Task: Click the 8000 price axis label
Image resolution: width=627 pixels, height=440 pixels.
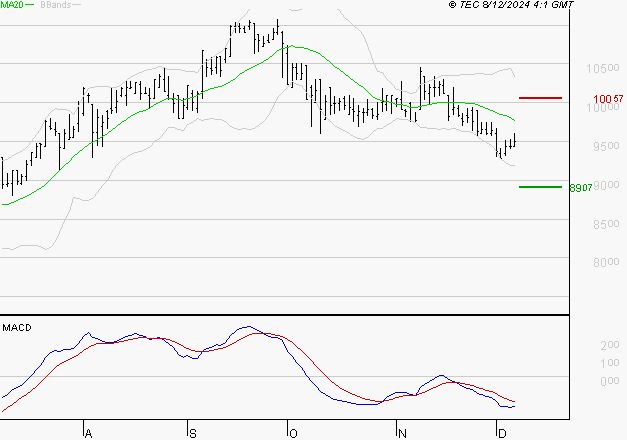Action: [x=606, y=262]
